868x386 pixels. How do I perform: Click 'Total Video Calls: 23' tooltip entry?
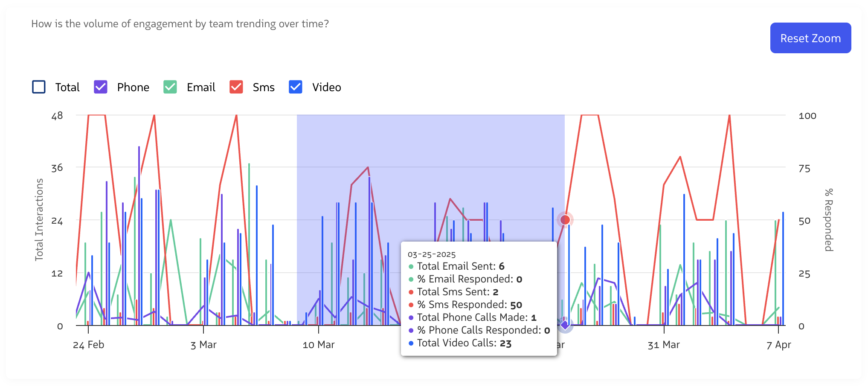coord(464,343)
